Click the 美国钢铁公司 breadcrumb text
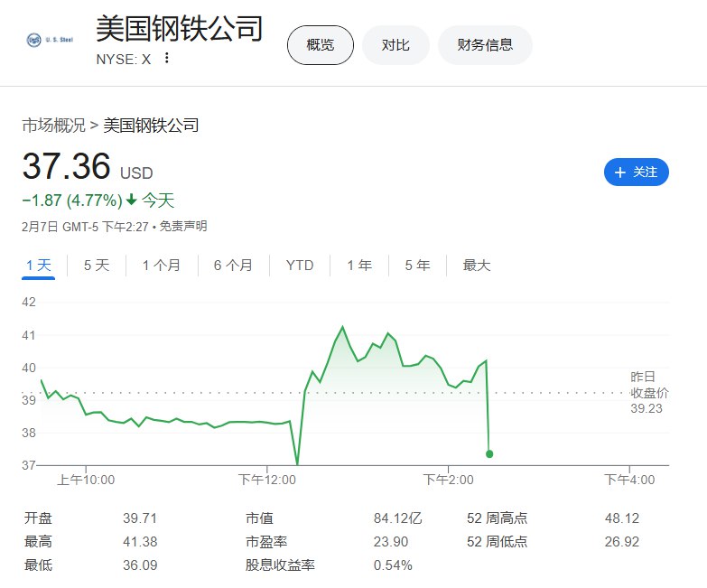 tap(151, 126)
